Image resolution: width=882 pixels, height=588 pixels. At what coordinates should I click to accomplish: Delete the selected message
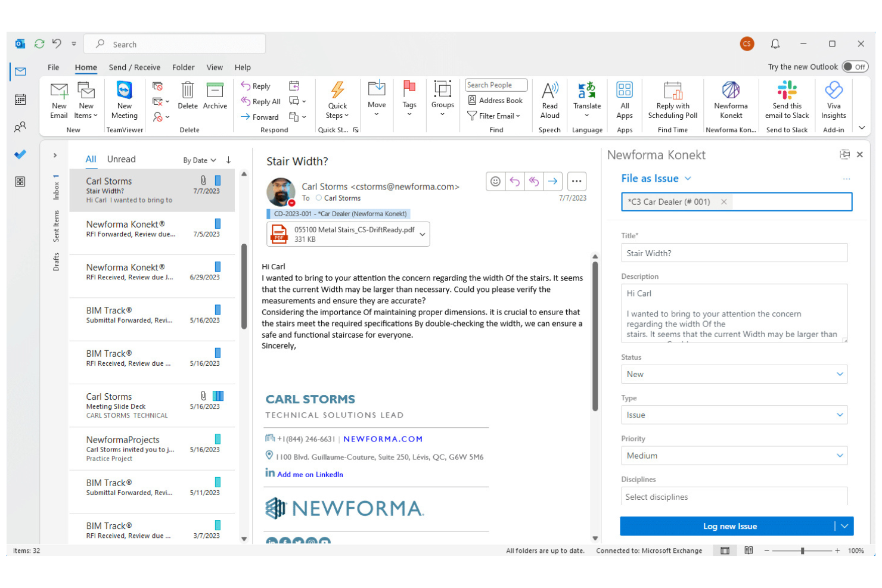[188, 96]
